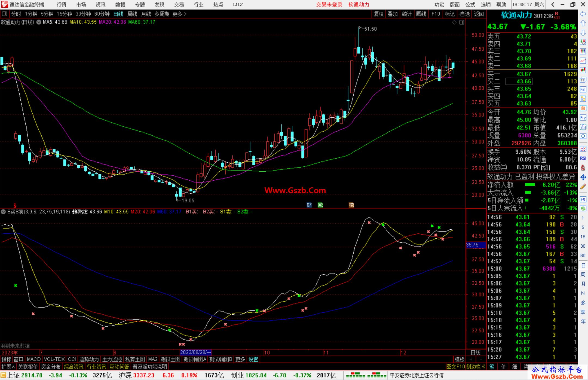Click the 2023/08/28 date marker on timeline
The height and width of the screenshot is (380, 588).
click(x=195, y=352)
